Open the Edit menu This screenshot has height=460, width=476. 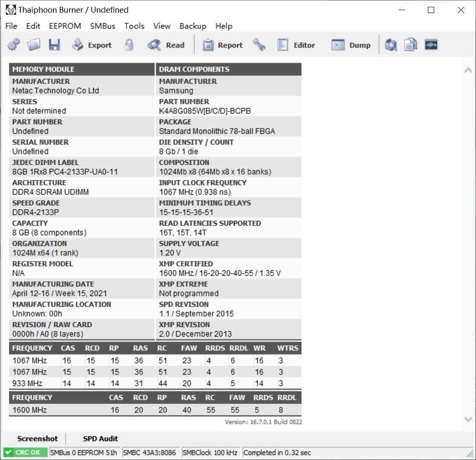coord(33,26)
